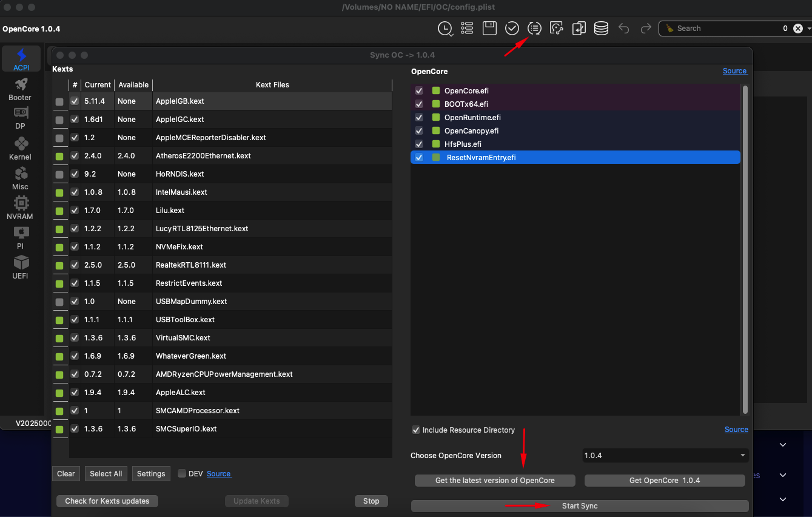Screen dimensions: 812x517
Task: Click the Available column header
Action: [133, 85]
